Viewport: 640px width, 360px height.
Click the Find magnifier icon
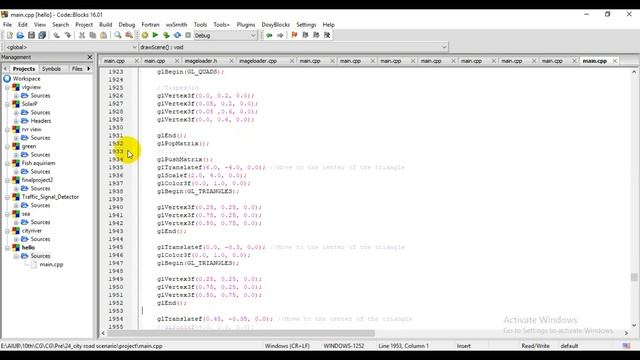(118, 36)
